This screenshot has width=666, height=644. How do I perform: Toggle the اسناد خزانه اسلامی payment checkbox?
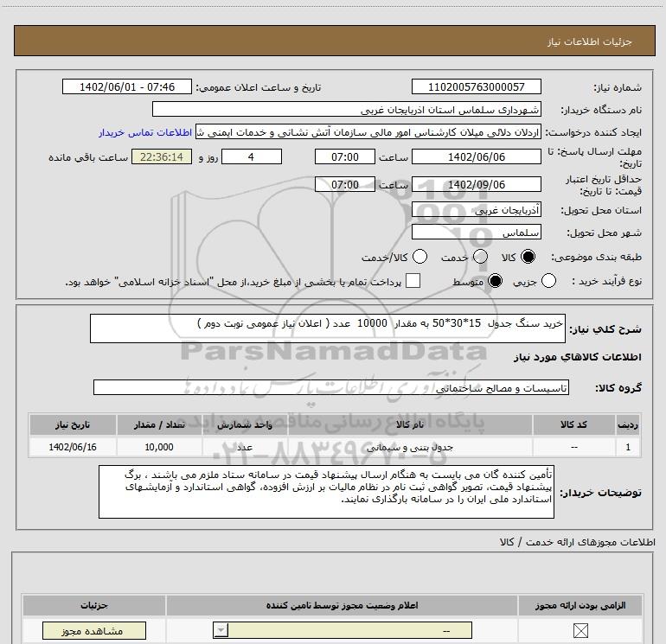click(413, 281)
